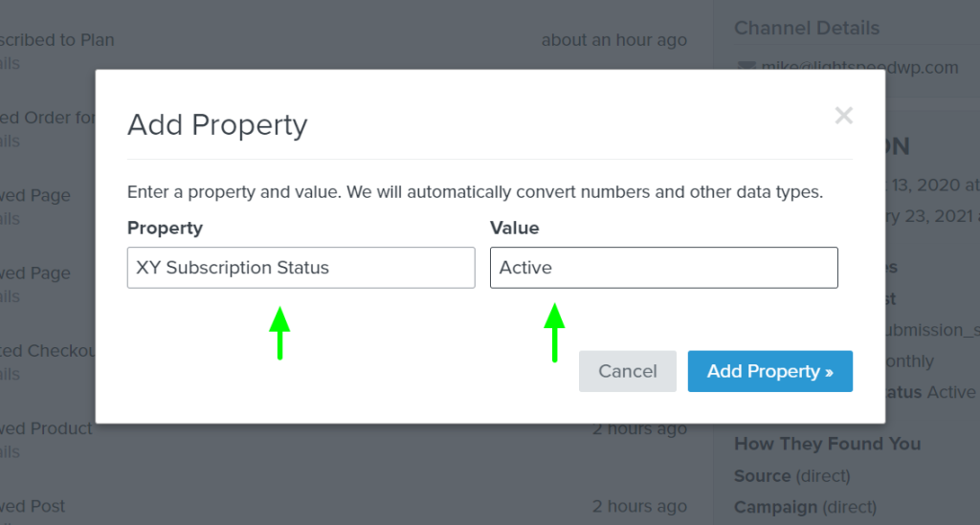Viewport: 980px width, 525px height.
Task: Select the 'Enter a property and value' instruction text
Action: click(x=475, y=191)
